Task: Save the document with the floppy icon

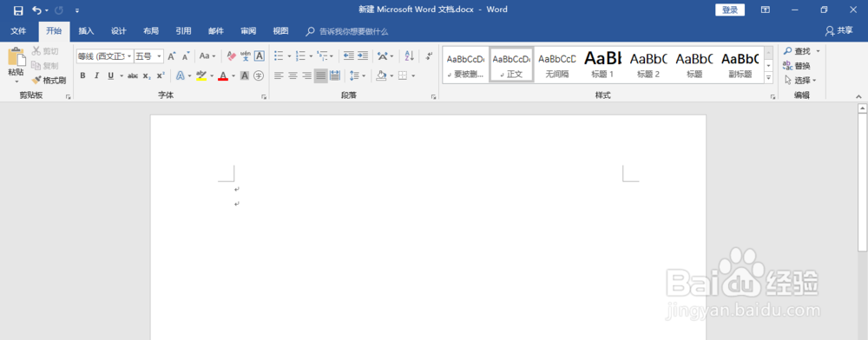Action: coord(17,10)
